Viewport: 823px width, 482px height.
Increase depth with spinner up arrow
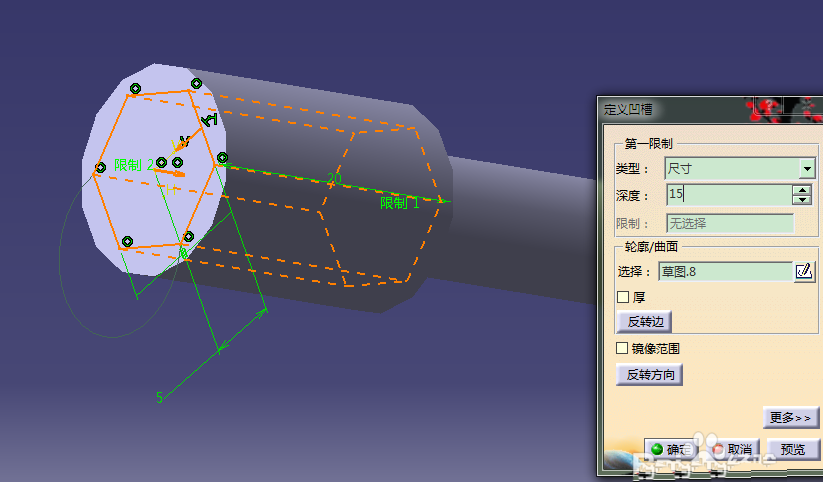[x=803, y=190]
